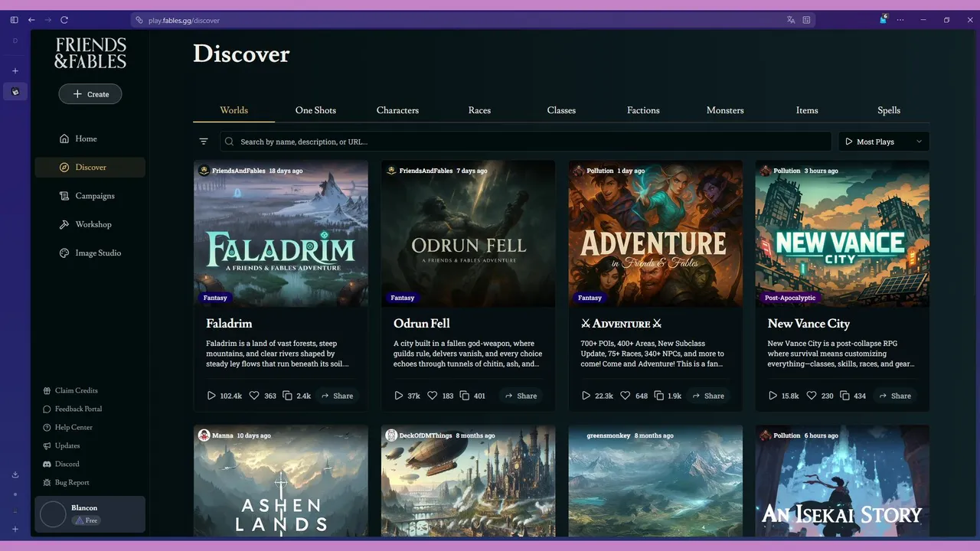The height and width of the screenshot is (551, 980).
Task: Click the Post-Apocalyptic tag on New Vance City
Action: click(x=790, y=298)
